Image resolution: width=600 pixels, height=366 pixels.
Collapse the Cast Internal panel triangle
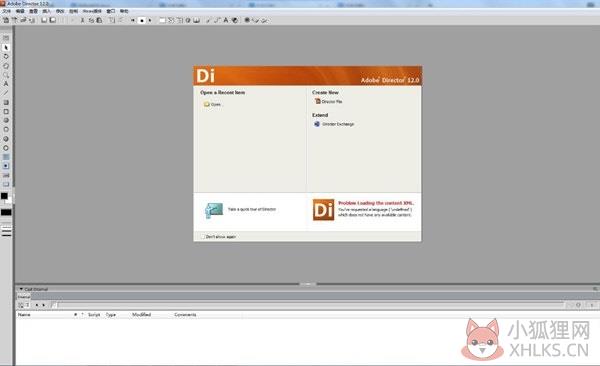[21, 289]
